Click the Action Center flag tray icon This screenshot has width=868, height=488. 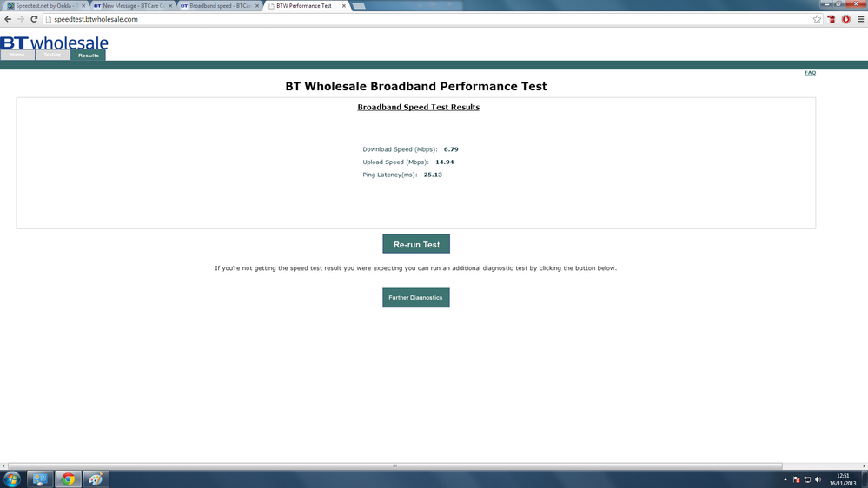(796, 479)
